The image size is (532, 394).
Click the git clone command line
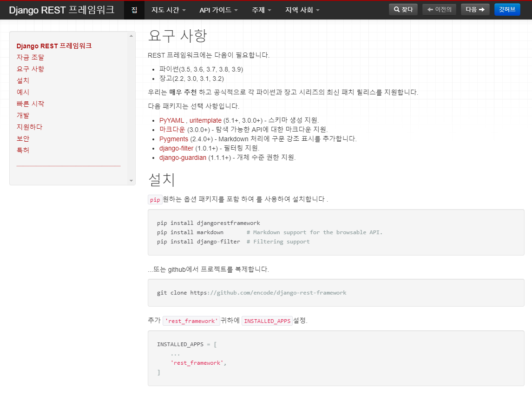(x=251, y=293)
